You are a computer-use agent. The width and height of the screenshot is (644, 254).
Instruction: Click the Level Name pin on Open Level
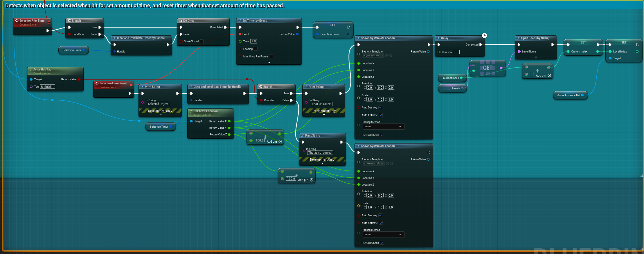click(x=519, y=52)
